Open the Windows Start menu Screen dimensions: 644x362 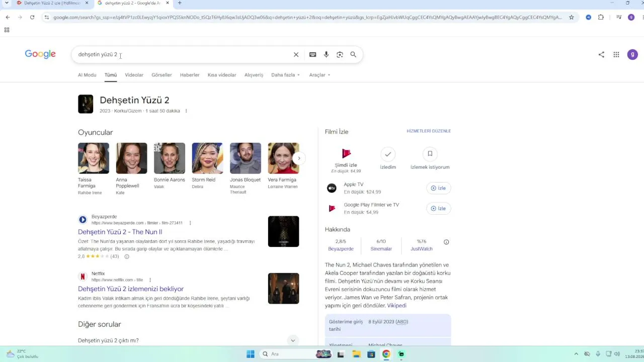pos(250,354)
